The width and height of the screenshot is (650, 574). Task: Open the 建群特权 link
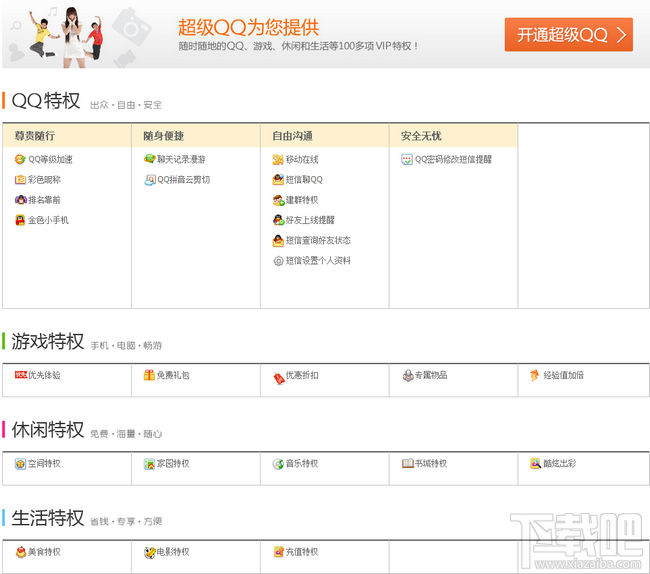[x=302, y=200]
